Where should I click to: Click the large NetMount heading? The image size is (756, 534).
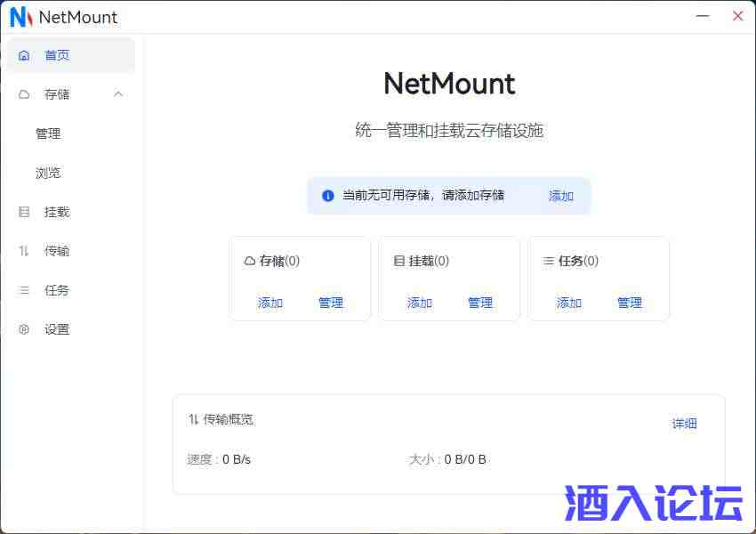tap(449, 84)
